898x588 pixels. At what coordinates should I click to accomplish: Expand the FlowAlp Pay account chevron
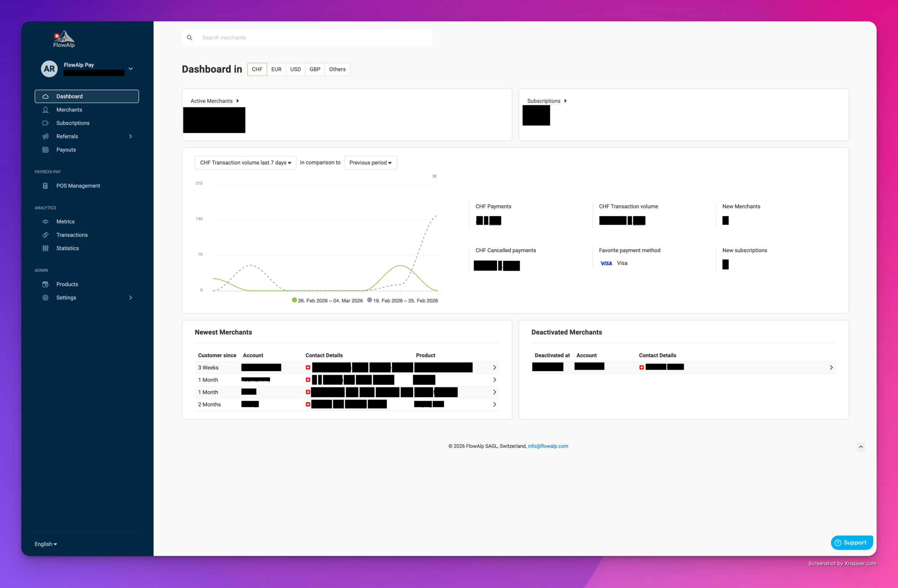point(130,69)
